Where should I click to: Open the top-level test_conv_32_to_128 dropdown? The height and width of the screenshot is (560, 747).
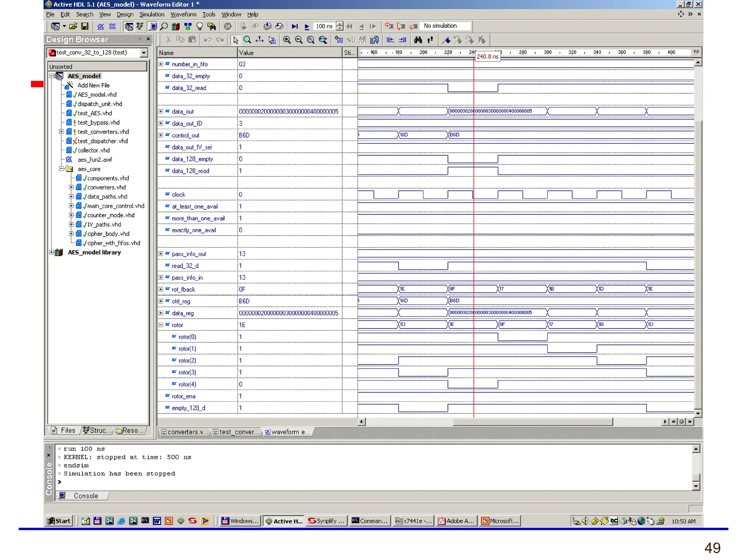coord(144,53)
